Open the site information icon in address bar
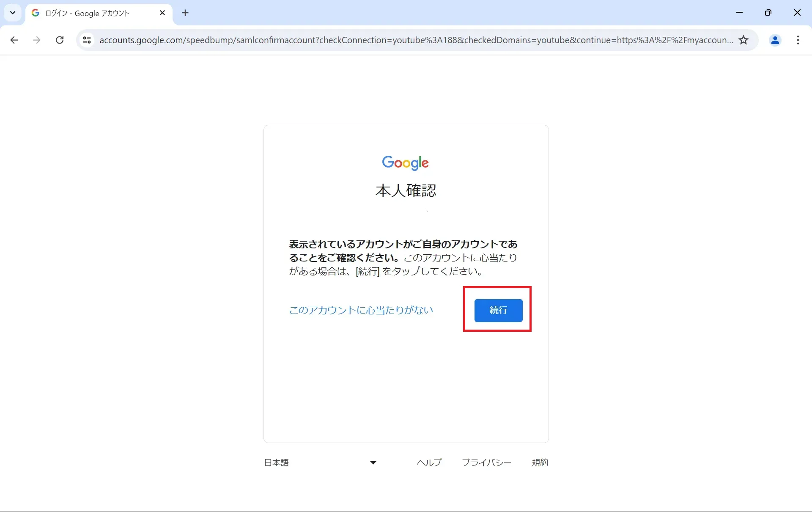This screenshot has width=812, height=512. [x=87, y=40]
